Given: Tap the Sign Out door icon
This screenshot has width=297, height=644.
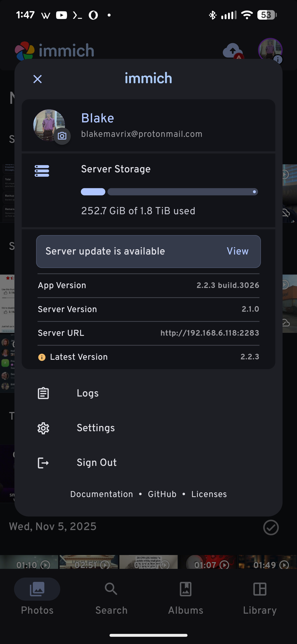Looking at the screenshot, I should point(43,463).
